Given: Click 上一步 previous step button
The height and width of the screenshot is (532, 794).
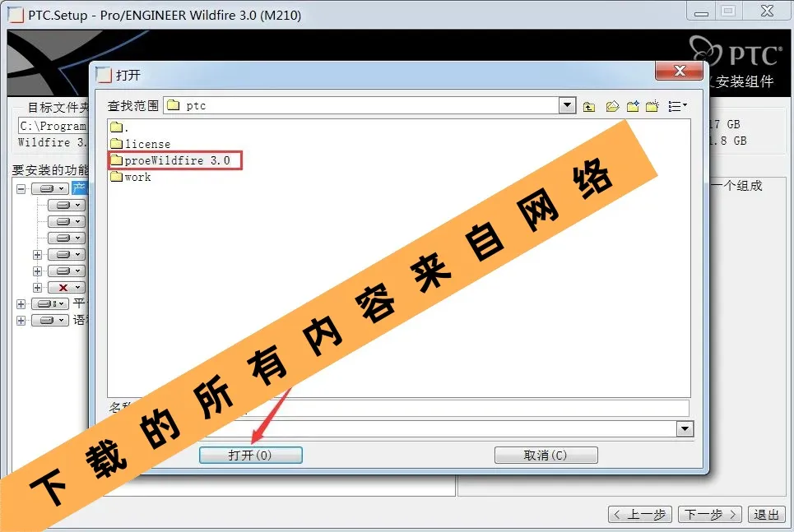Looking at the screenshot, I should click(640, 515).
